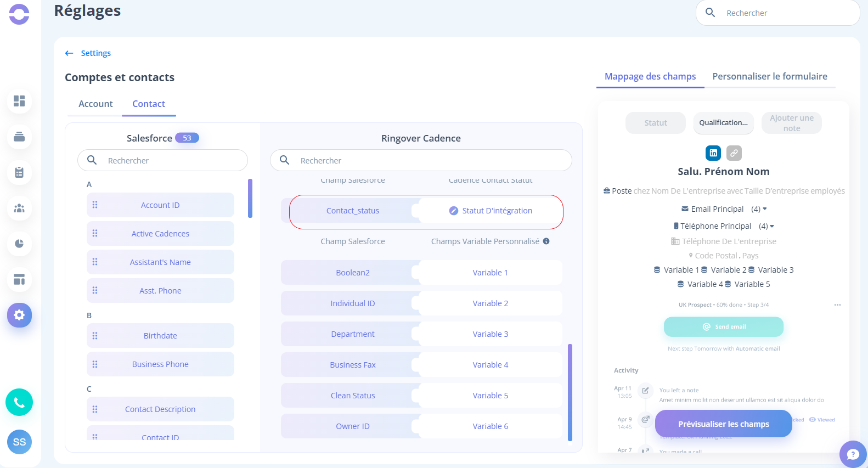Click the Boolean2 mapped field
Viewport: 868px width, 468px height.
click(x=352, y=273)
